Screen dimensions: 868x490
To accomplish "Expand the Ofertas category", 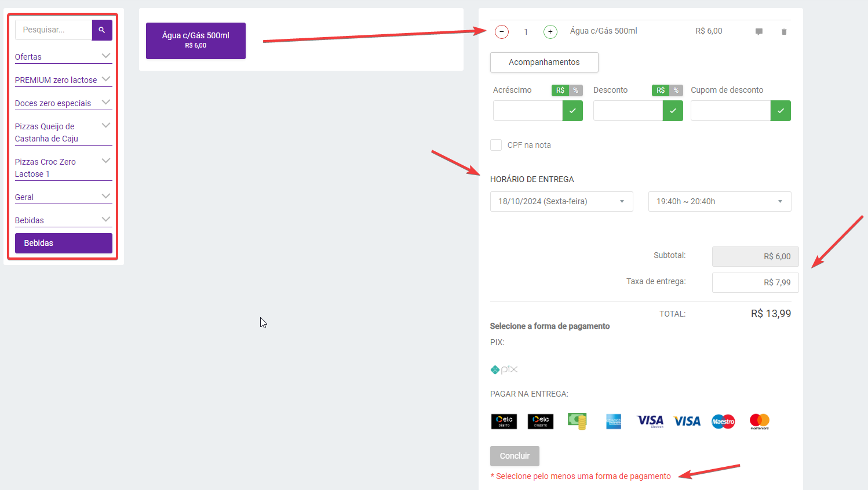I will tap(63, 57).
